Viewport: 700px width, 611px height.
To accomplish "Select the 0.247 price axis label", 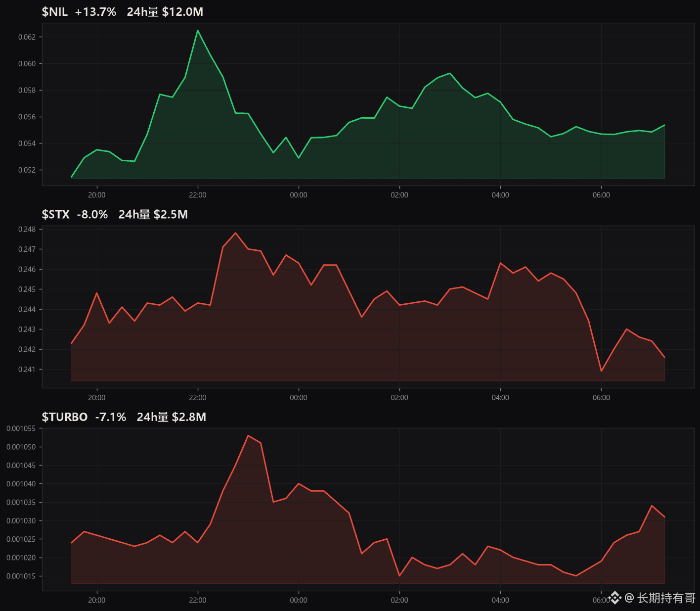I will pos(27,249).
